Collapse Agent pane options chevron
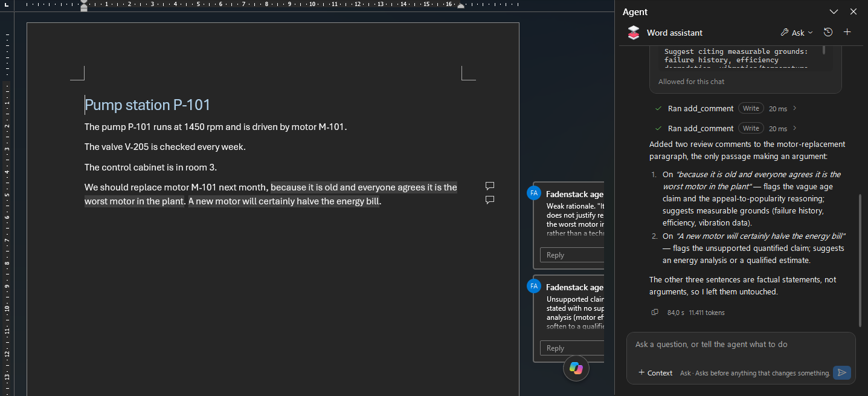 point(834,11)
